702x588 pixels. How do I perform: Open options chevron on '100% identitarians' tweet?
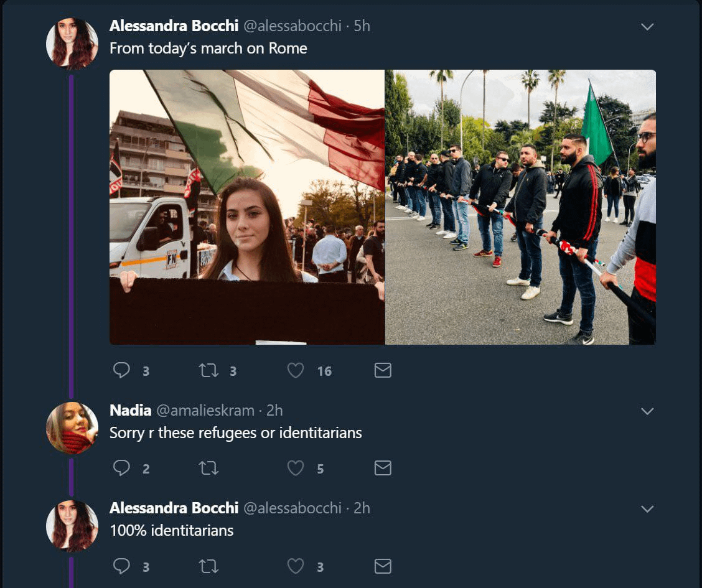[647, 509]
